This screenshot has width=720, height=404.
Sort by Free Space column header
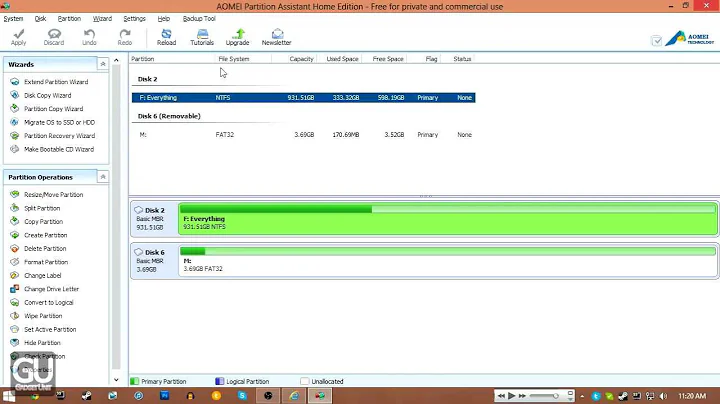[384, 59]
